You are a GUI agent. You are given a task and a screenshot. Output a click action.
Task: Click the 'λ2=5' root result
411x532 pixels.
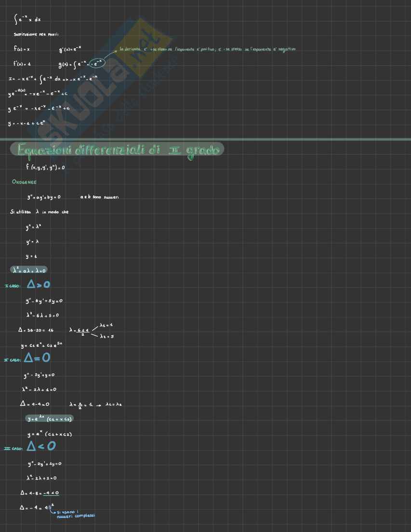click(106, 336)
